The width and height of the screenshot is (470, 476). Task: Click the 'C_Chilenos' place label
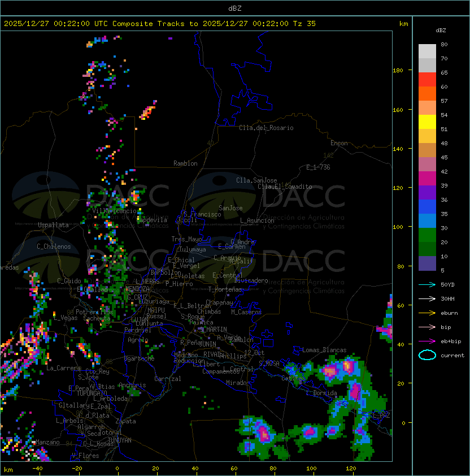pyautogui.click(x=54, y=246)
